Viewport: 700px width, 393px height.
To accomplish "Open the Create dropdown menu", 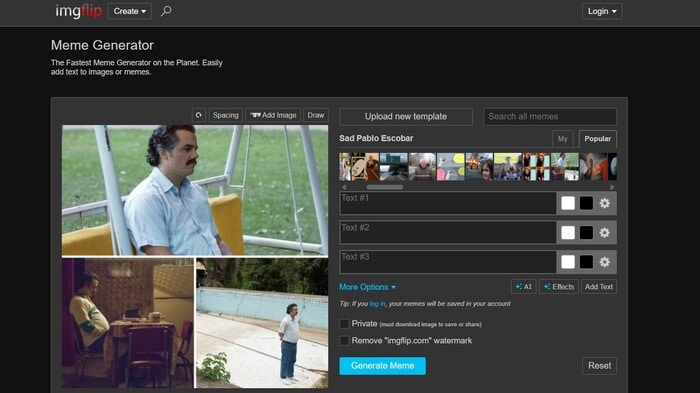I will (129, 11).
